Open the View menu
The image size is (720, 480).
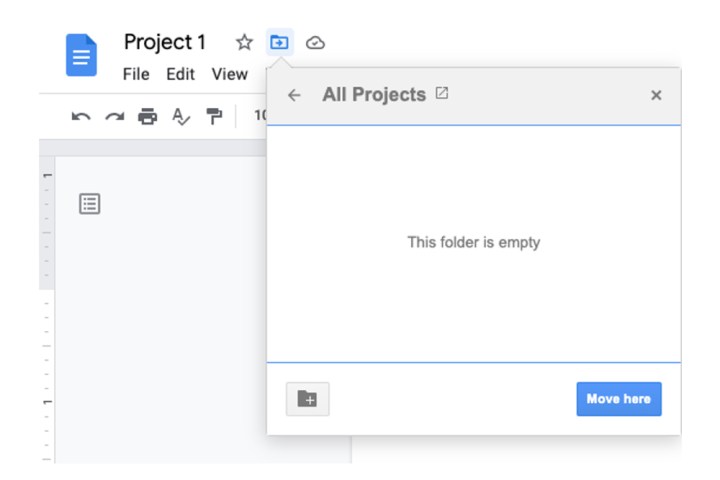point(229,74)
